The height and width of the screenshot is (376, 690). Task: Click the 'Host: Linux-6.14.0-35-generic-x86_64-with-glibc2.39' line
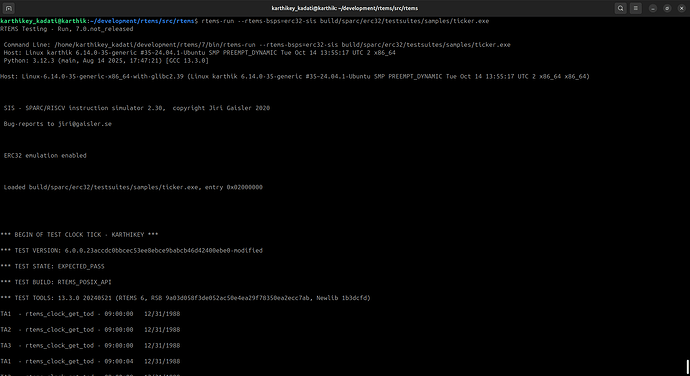click(295, 76)
